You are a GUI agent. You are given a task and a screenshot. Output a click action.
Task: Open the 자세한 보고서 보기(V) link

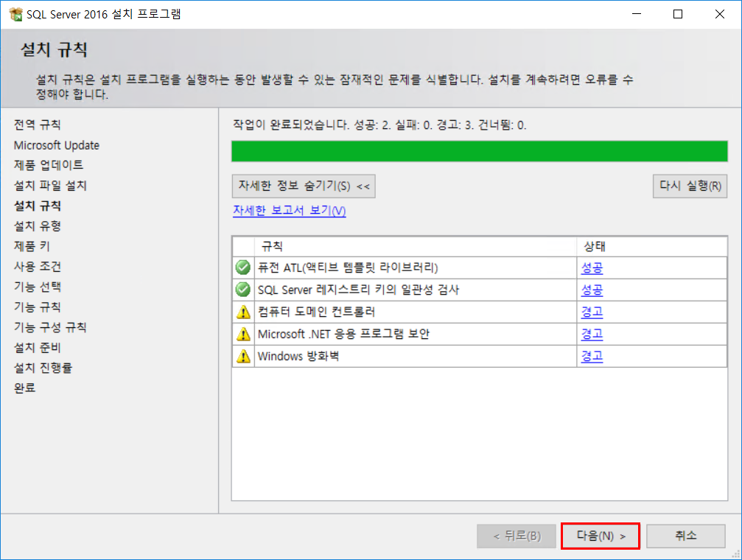tap(289, 210)
